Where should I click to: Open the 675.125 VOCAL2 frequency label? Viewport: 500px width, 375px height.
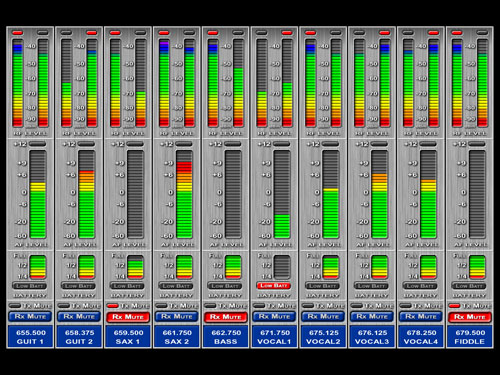(323, 337)
